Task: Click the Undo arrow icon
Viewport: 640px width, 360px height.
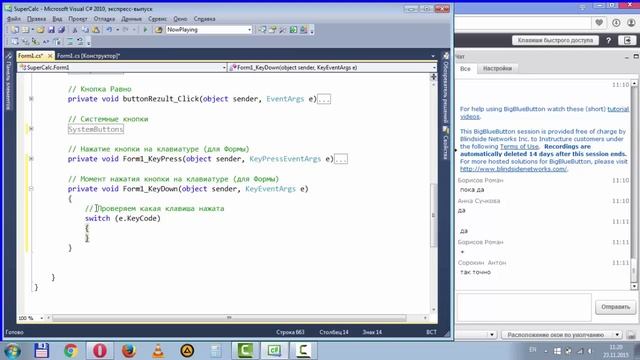Action: click(109, 30)
